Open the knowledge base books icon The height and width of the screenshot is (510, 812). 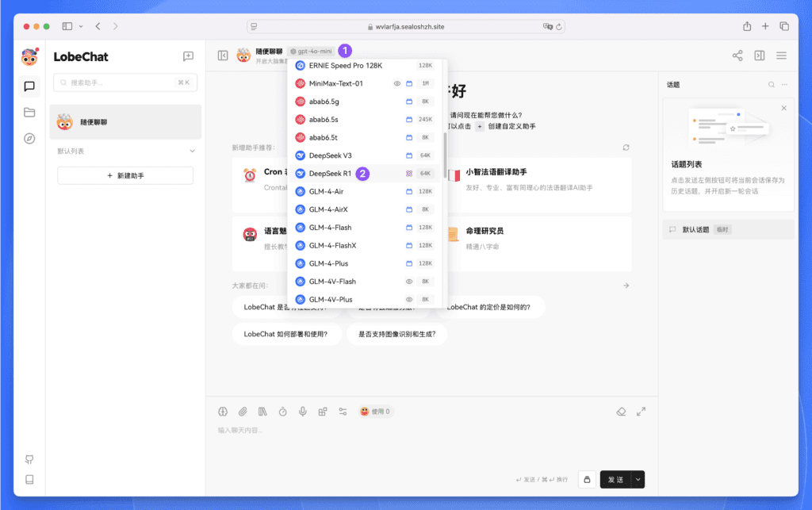[x=262, y=412]
